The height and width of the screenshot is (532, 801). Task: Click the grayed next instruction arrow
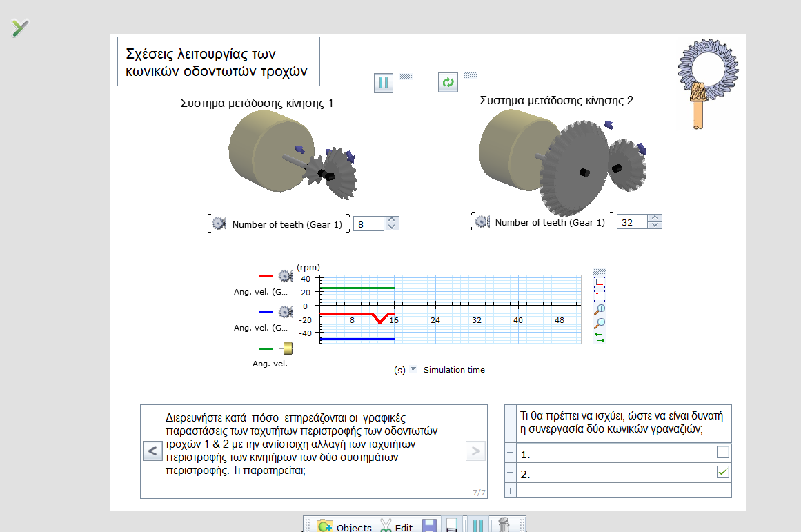(x=475, y=451)
